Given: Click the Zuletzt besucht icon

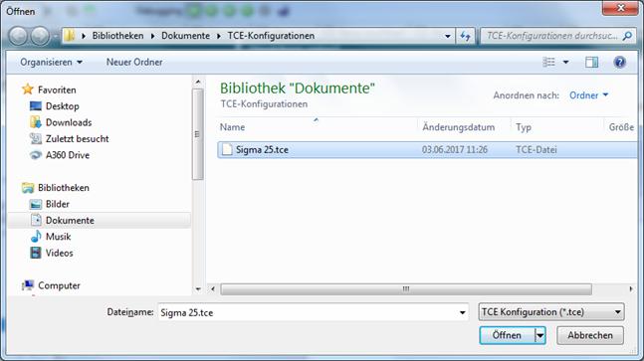Looking at the screenshot, I should coord(36,138).
